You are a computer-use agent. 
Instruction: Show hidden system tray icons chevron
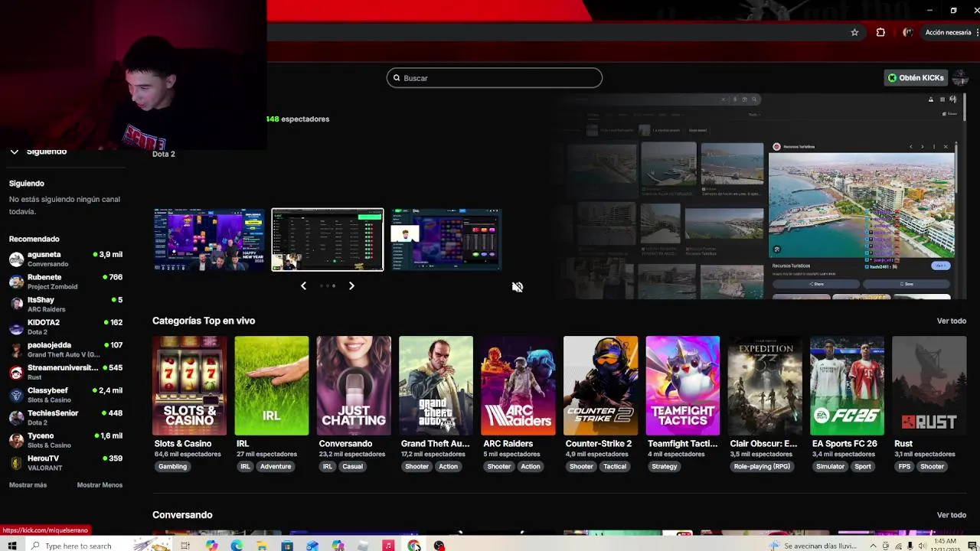tap(874, 546)
